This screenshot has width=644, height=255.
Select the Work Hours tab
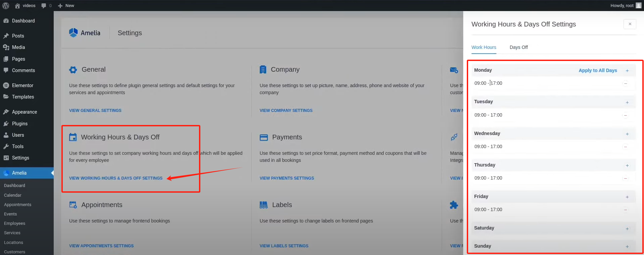[x=484, y=47]
